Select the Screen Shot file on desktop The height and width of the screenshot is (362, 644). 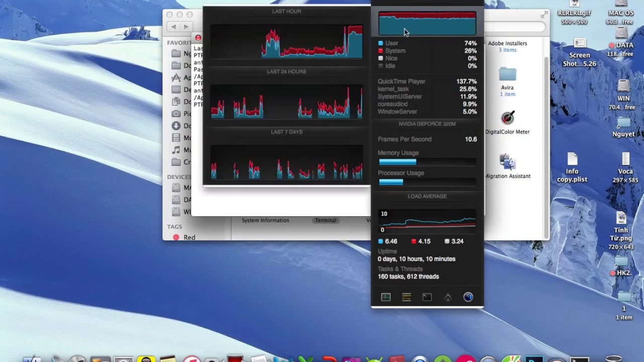(x=580, y=52)
